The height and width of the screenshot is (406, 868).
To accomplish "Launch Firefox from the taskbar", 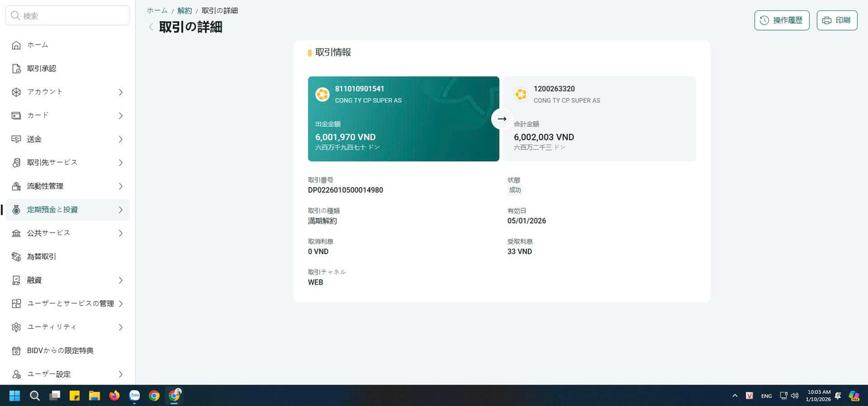I will [x=114, y=396].
